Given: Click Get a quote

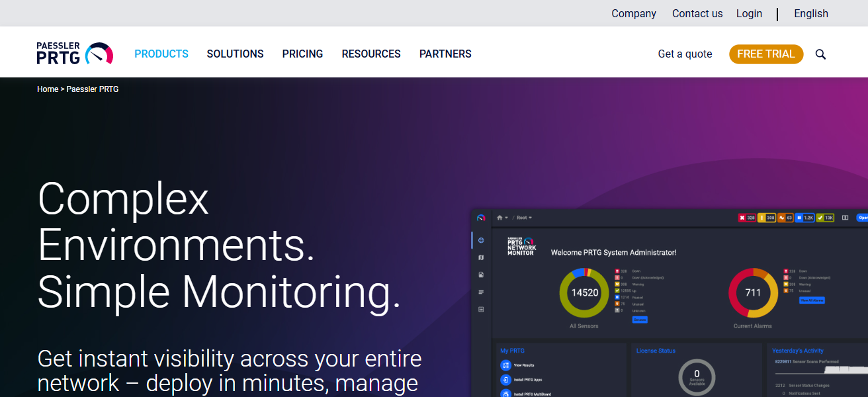Looking at the screenshot, I should [x=685, y=54].
